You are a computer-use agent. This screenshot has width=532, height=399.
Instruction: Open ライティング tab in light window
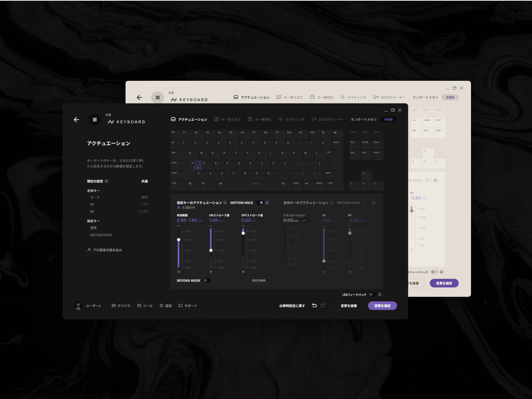pos(353,97)
